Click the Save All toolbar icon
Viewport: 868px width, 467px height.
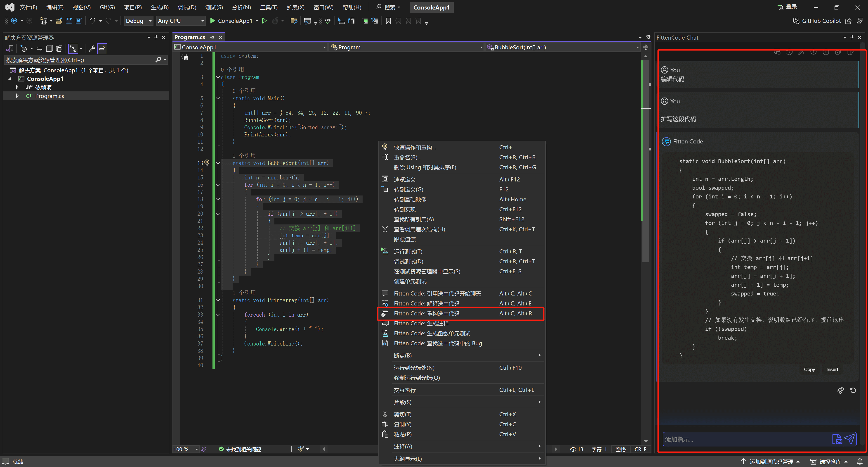78,21
